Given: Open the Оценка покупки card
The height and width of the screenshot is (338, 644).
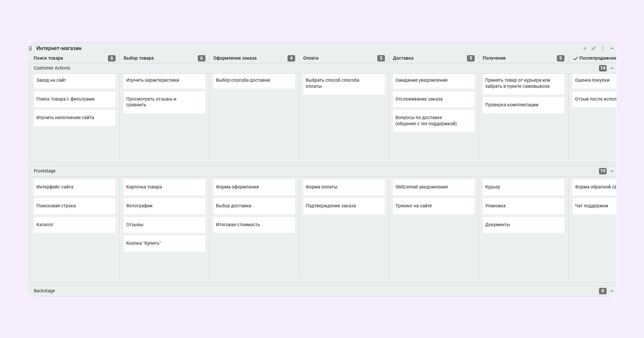Looking at the screenshot, I should point(594,81).
